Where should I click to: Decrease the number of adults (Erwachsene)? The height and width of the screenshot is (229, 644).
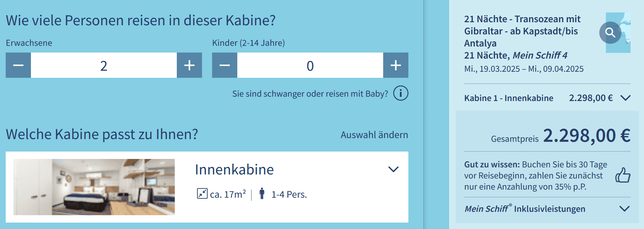[18, 65]
